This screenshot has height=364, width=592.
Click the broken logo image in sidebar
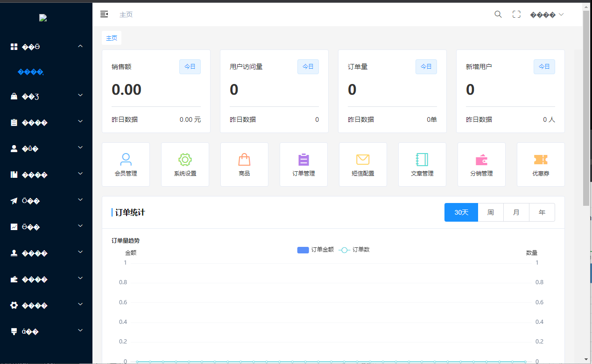43,18
